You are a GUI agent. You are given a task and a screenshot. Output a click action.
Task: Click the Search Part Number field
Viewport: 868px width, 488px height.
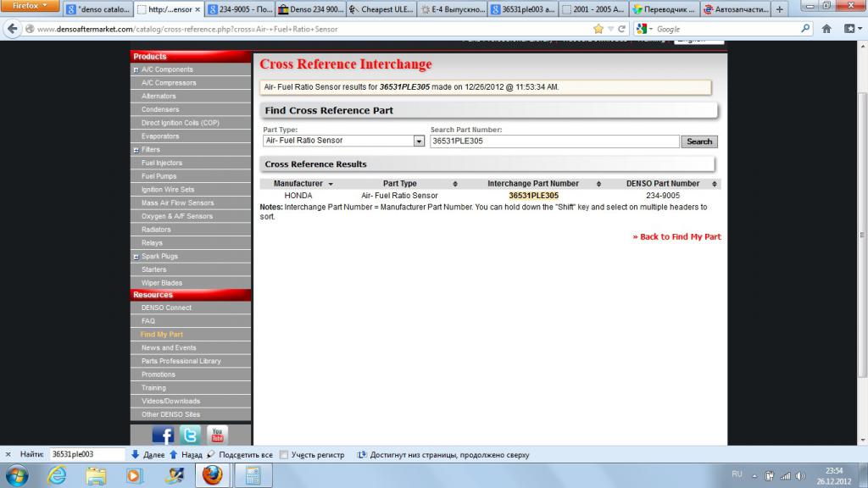coord(554,141)
